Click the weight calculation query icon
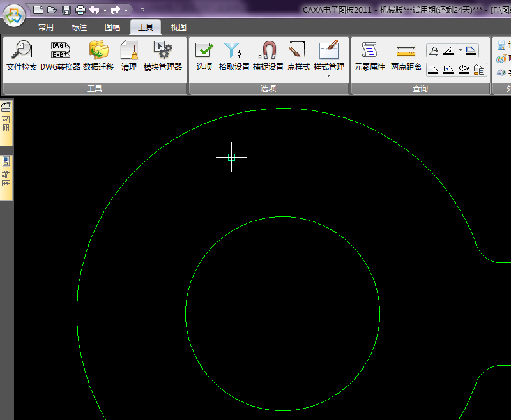Viewport: 511px width, 420px height. pos(479,70)
